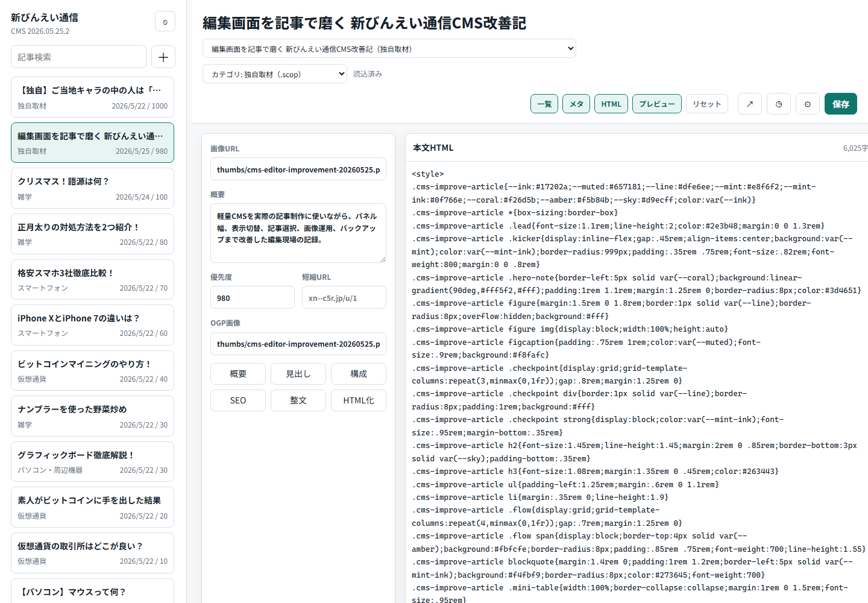This screenshot has height=603, width=868.
Task: Open article 【パソコン】マウスって何？
Action: pos(92,592)
